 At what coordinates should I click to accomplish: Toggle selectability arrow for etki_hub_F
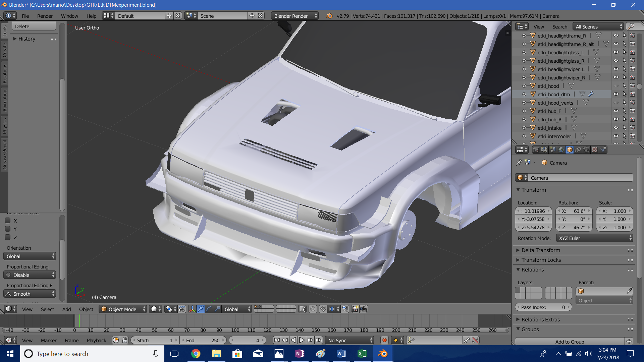[625, 111]
